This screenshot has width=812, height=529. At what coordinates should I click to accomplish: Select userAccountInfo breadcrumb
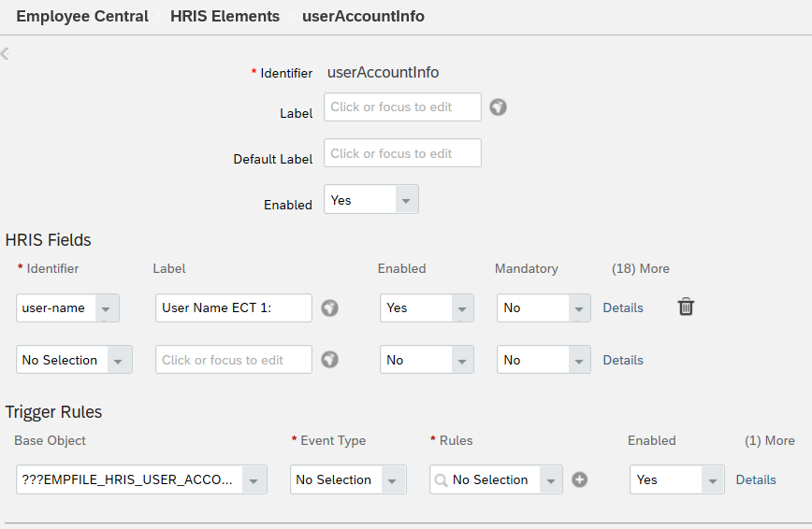[364, 16]
